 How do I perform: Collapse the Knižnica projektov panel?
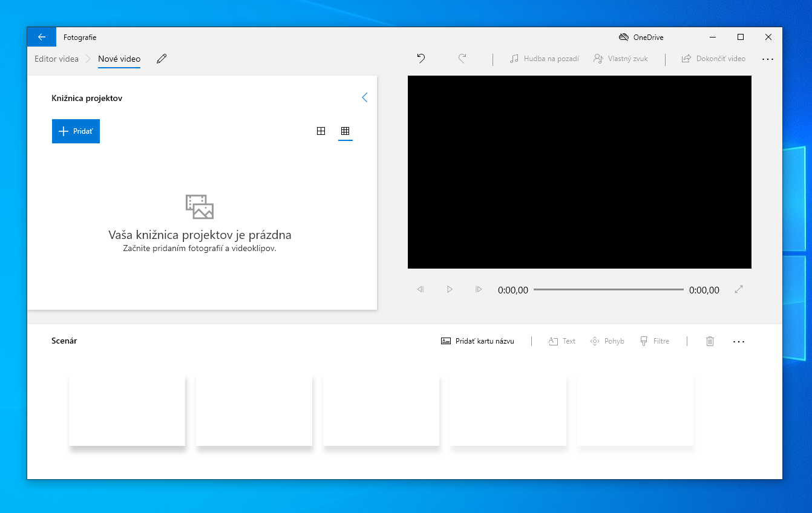[x=364, y=97]
